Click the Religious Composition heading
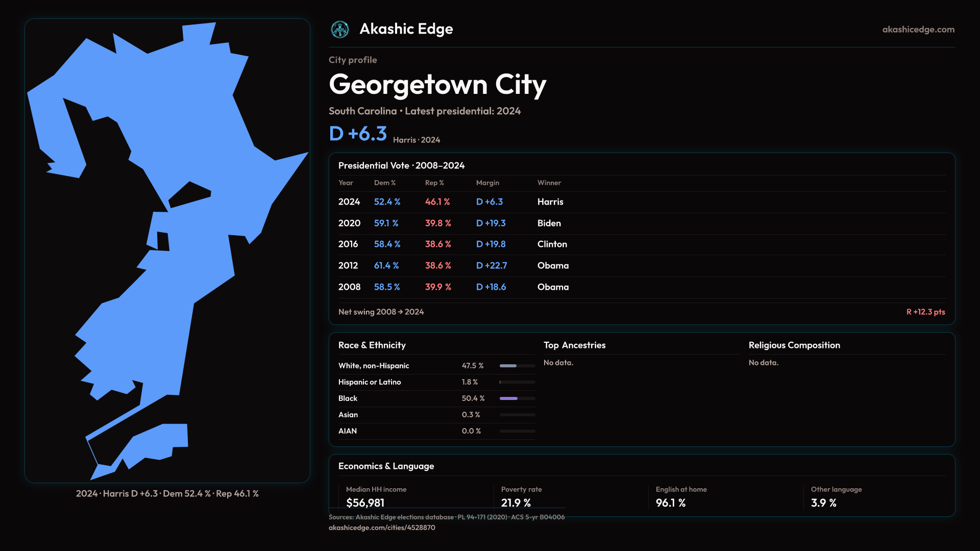The height and width of the screenshot is (551, 980). pyautogui.click(x=794, y=345)
